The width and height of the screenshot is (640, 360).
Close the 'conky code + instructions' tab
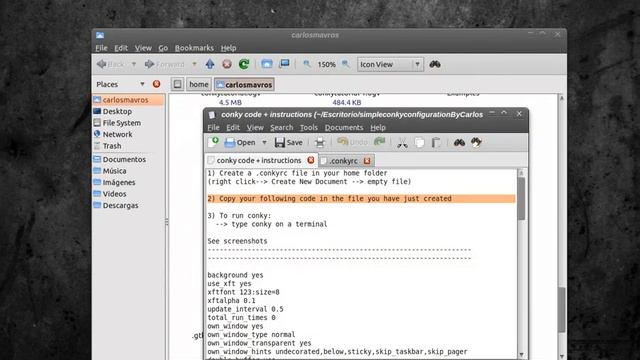tap(311, 160)
